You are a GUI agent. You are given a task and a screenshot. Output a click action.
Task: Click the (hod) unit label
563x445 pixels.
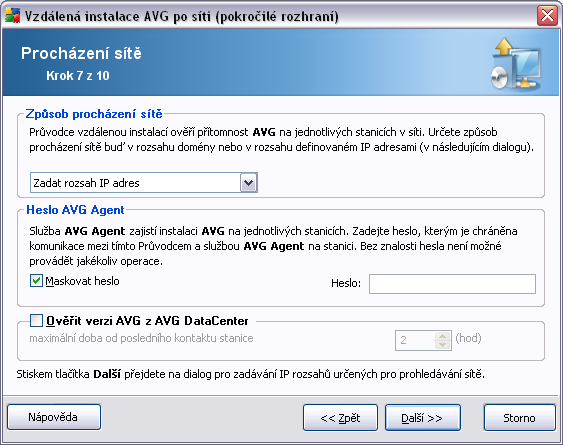[x=469, y=338]
